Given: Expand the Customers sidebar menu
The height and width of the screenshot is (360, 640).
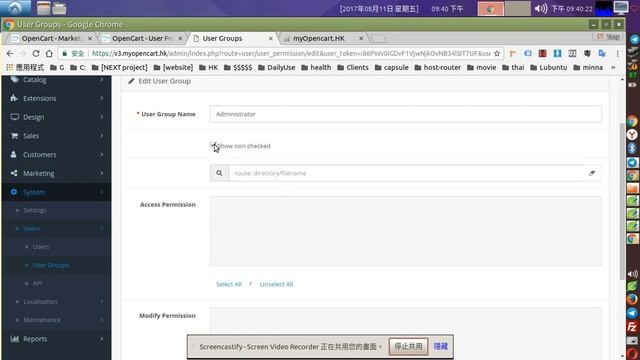Looking at the screenshot, I should tap(56, 155).
